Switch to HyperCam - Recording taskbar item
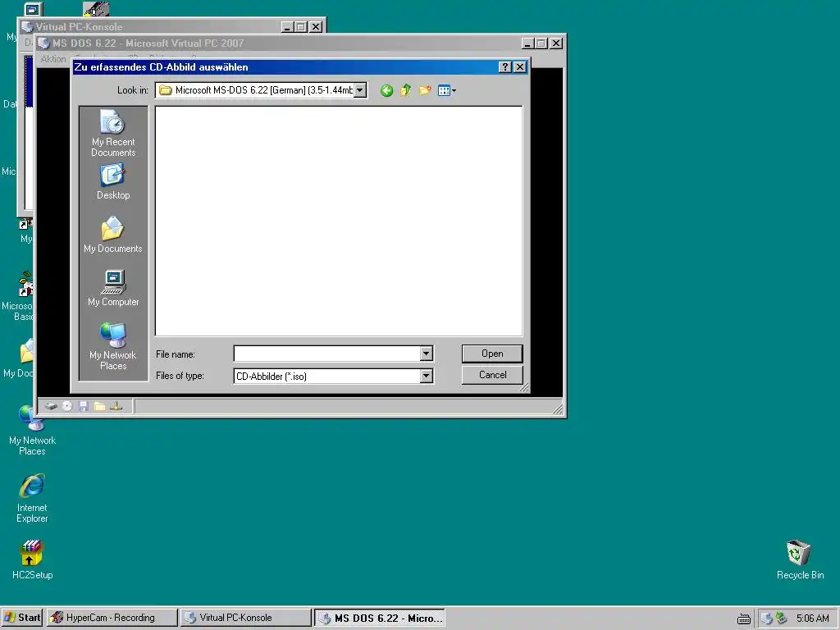Image resolution: width=840 pixels, height=630 pixels. click(112, 618)
